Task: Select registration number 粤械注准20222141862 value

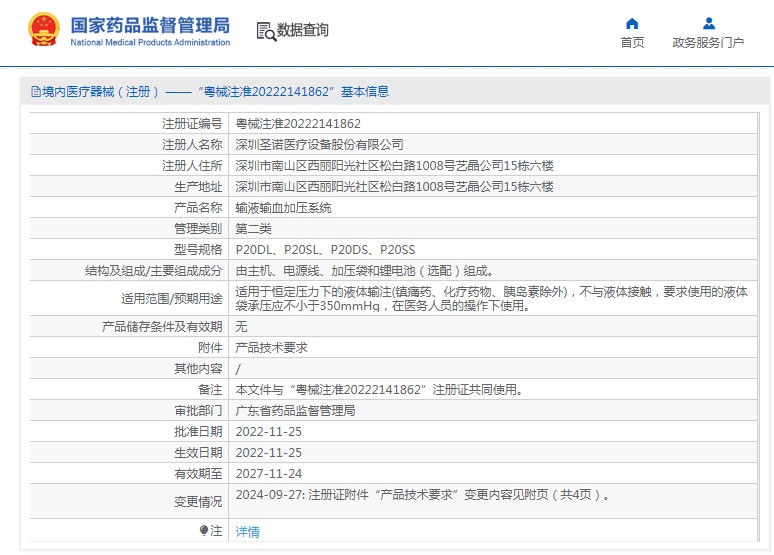Action: coord(298,123)
